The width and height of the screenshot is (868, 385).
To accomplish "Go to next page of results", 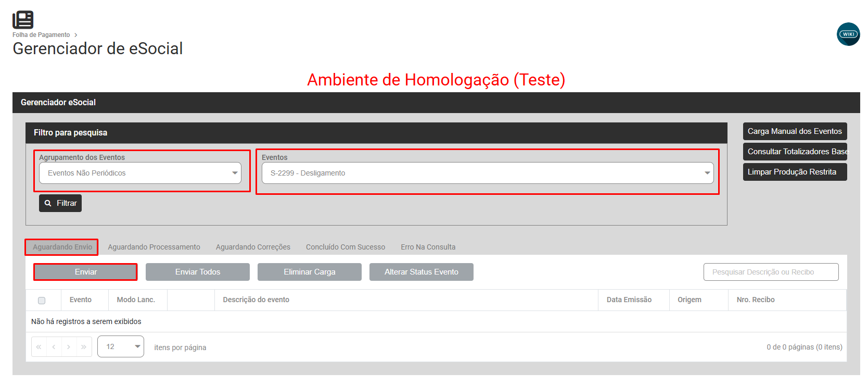I will click(69, 347).
